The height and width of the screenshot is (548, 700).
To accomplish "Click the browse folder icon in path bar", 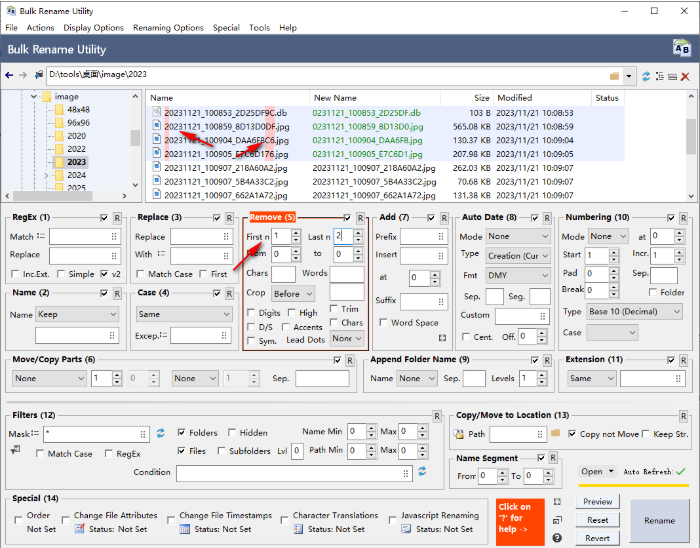I will point(614,76).
